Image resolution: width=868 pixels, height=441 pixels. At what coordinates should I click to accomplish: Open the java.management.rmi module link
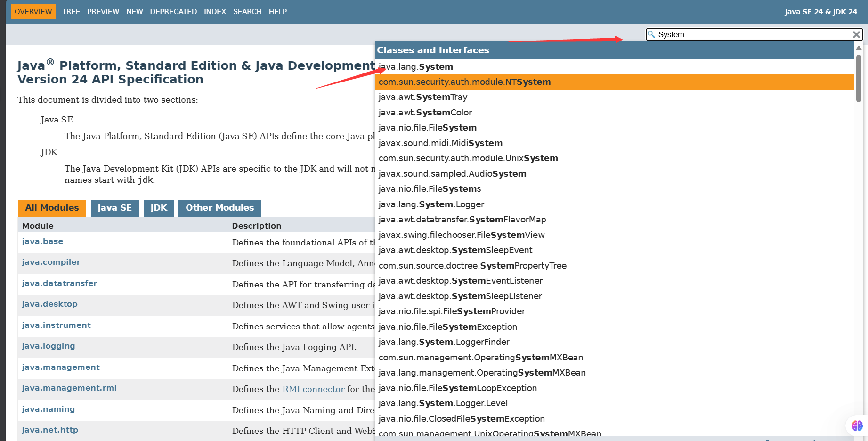tap(69, 388)
